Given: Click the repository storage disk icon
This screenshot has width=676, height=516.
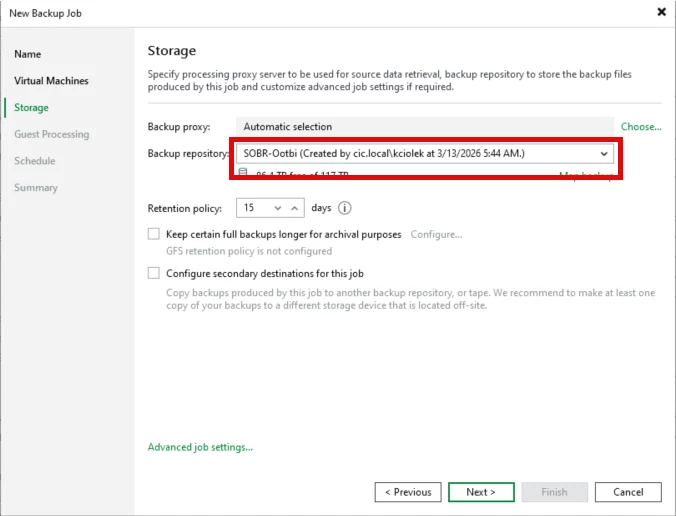Looking at the screenshot, I should point(242,174).
